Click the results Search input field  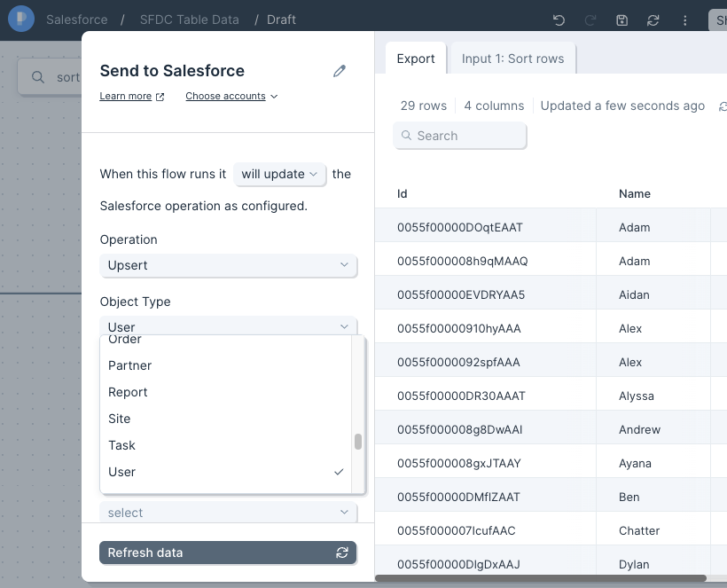click(459, 136)
